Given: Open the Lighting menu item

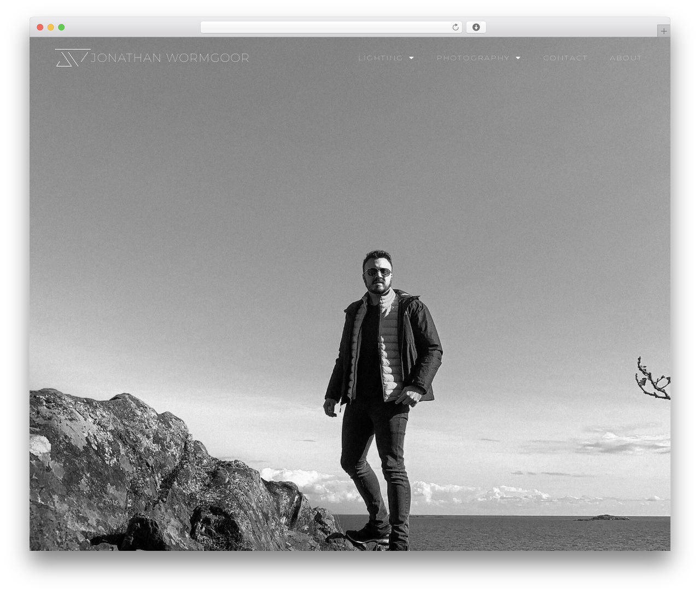Looking at the screenshot, I should click(x=381, y=58).
